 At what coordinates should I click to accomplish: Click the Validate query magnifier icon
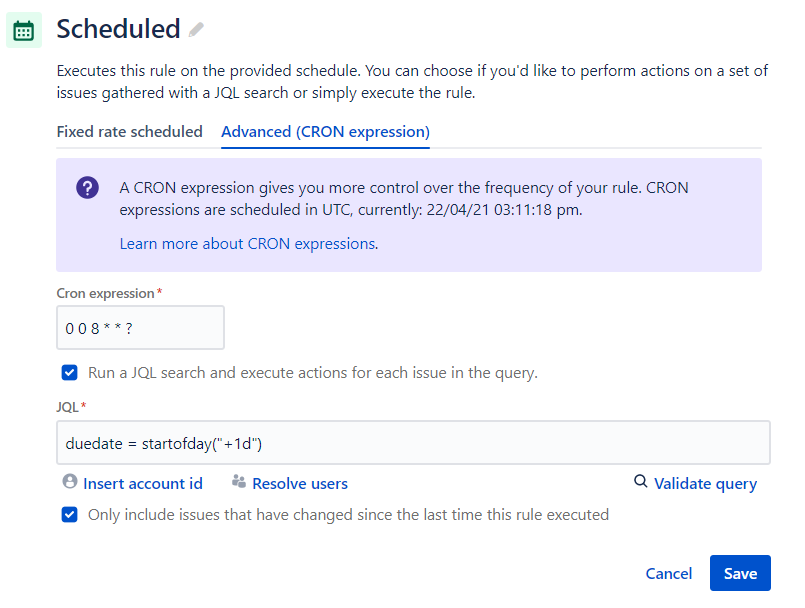pos(640,482)
